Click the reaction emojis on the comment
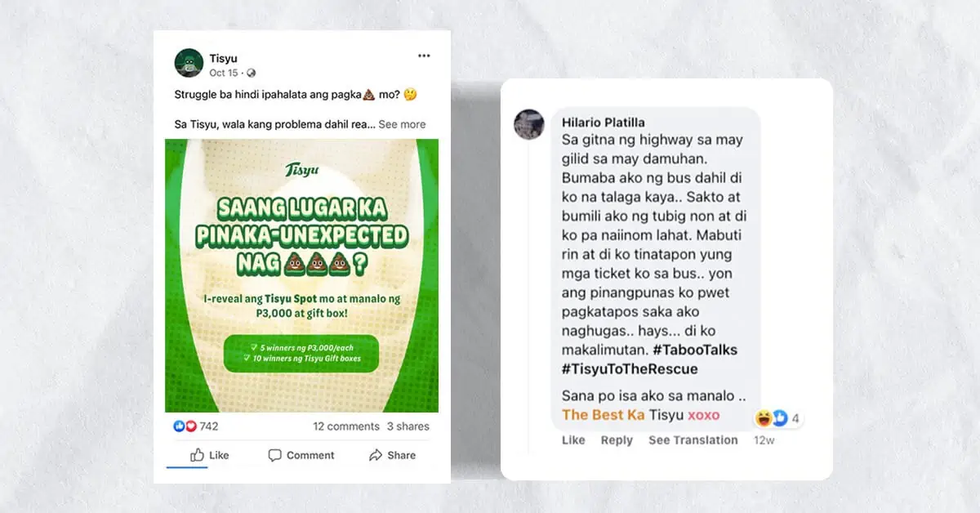 [772, 418]
